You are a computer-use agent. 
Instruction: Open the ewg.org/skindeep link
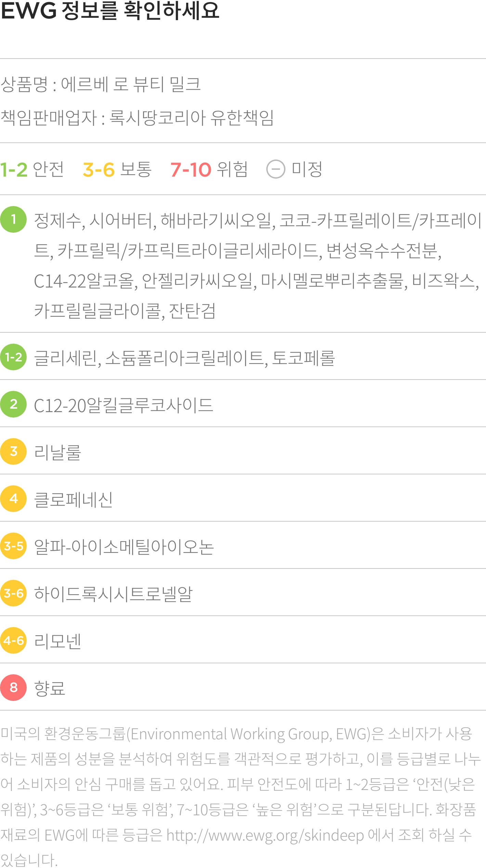click(265, 835)
